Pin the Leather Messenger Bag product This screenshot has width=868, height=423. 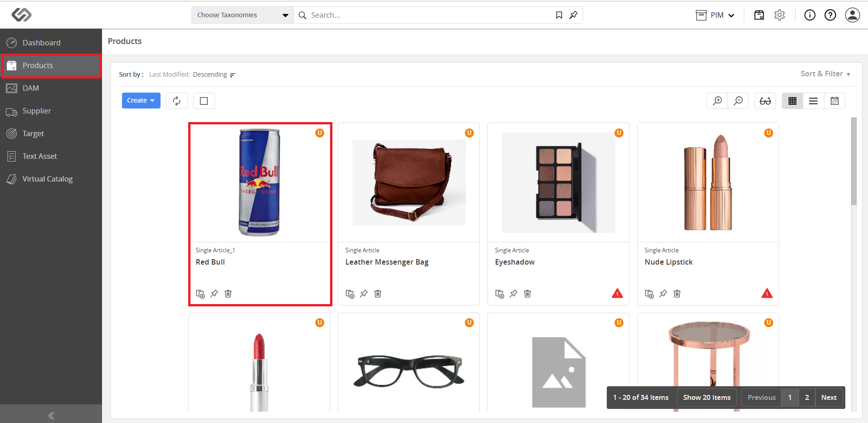coord(364,294)
